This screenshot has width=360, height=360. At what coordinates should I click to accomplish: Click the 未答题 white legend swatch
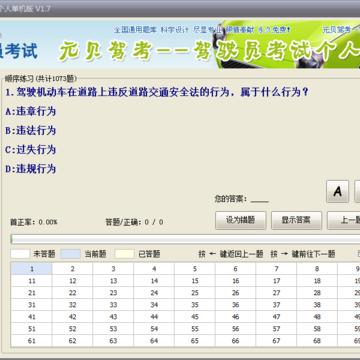pyautogui.click(x=20, y=254)
